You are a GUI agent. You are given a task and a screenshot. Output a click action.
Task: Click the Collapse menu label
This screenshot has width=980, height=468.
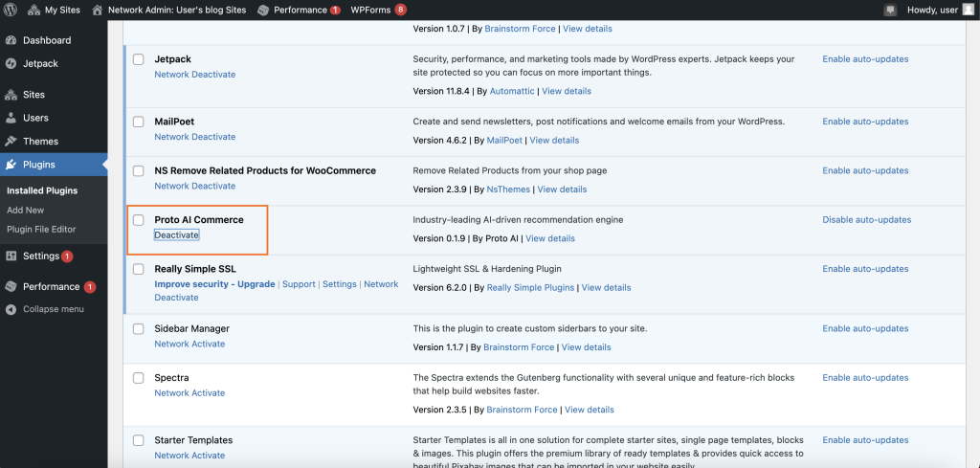click(x=54, y=309)
